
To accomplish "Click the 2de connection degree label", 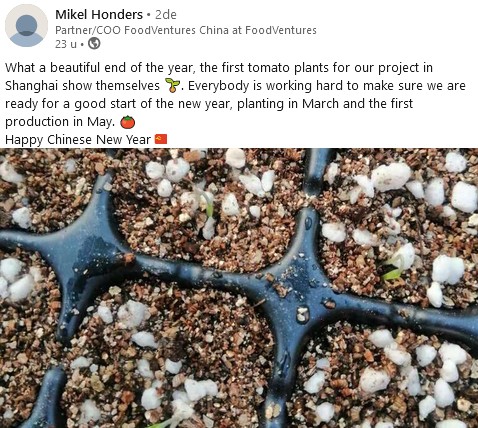I will click(x=166, y=15).
